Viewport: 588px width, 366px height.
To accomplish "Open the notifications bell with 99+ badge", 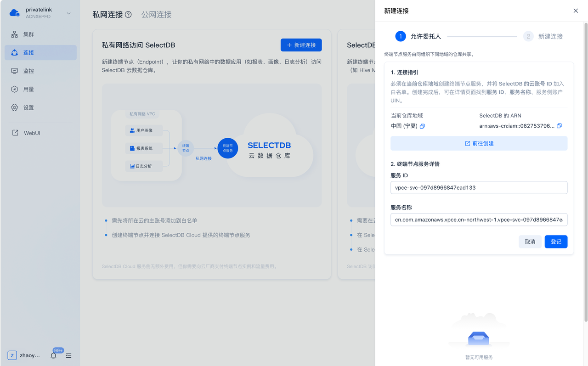I will tap(54, 355).
